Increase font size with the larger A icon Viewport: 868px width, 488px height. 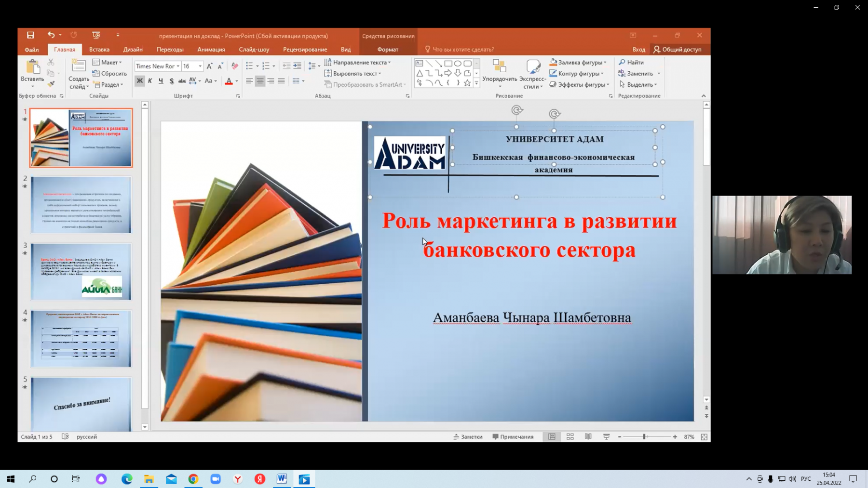[x=209, y=66]
